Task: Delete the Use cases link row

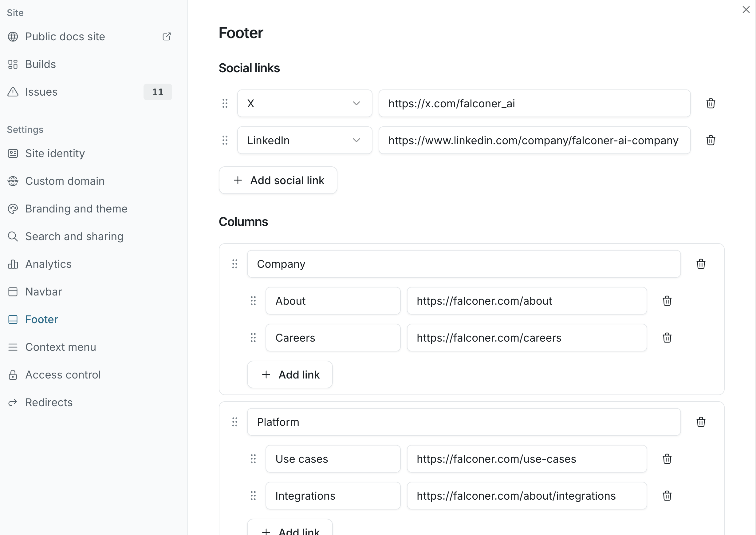Action: (667, 459)
